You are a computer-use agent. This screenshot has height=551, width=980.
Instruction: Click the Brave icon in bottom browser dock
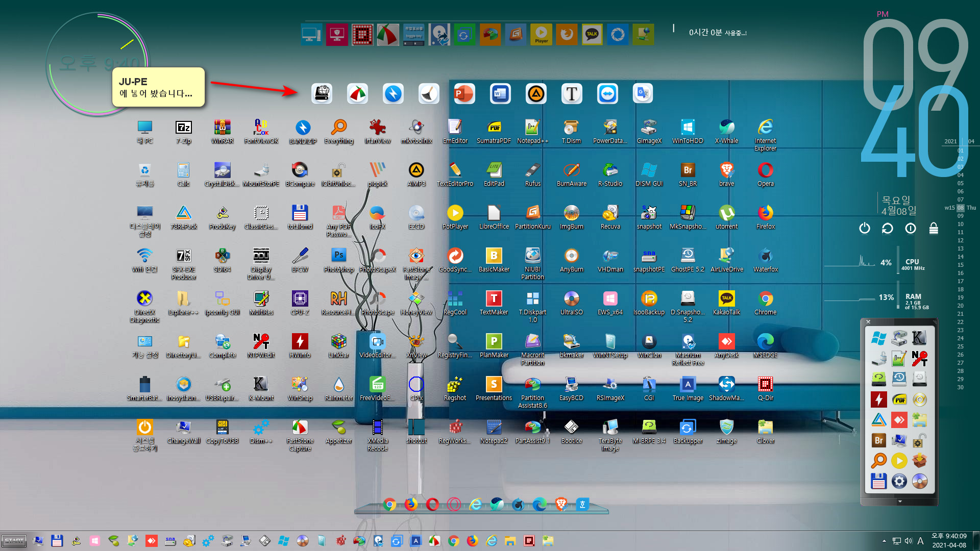click(561, 505)
